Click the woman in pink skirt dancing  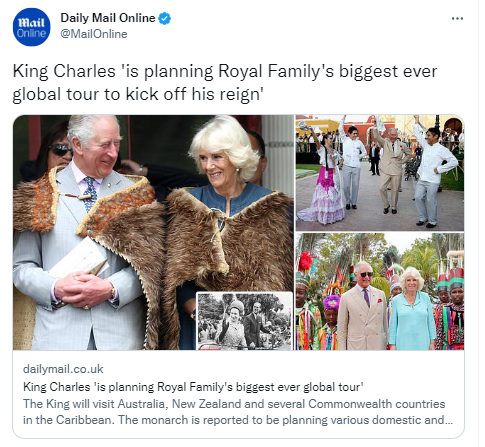tap(324, 182)
